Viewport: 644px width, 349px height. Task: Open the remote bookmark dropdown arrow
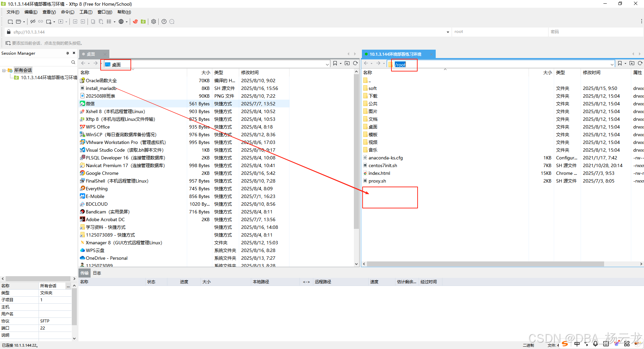tap(625, 63)
